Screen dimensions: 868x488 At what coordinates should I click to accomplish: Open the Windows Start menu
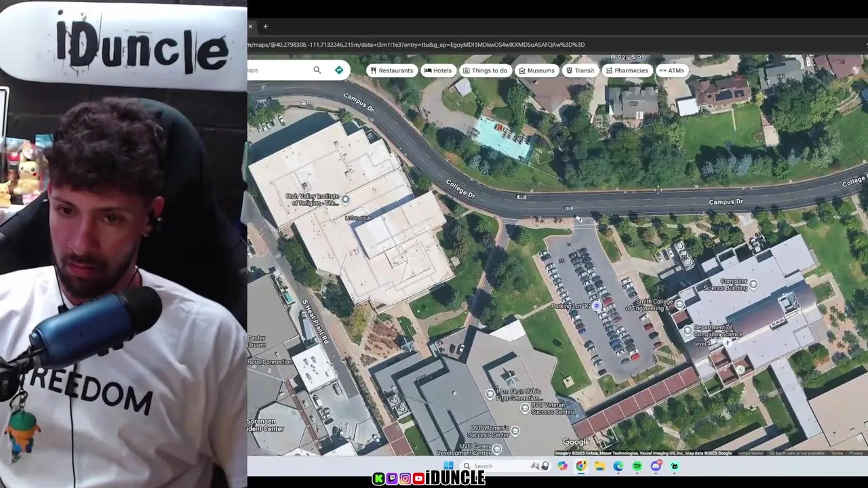click(448, 466)
